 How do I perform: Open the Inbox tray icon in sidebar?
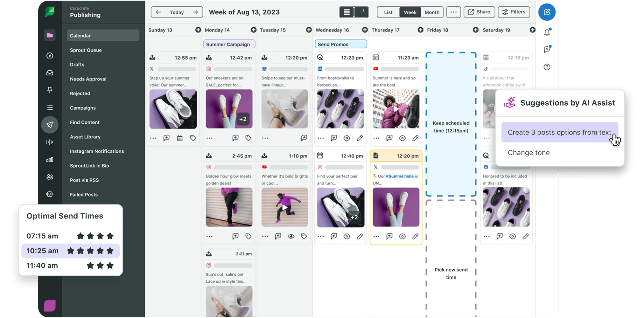[50, 73]
